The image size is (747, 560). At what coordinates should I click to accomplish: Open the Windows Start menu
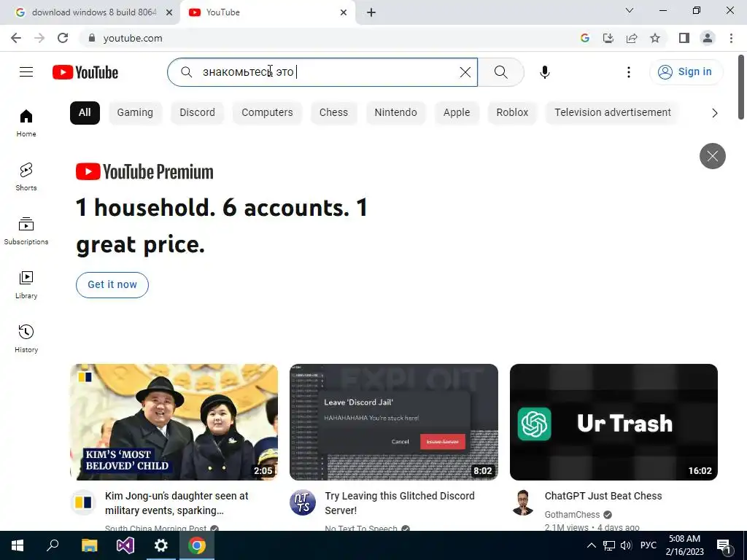click(18, 545)
